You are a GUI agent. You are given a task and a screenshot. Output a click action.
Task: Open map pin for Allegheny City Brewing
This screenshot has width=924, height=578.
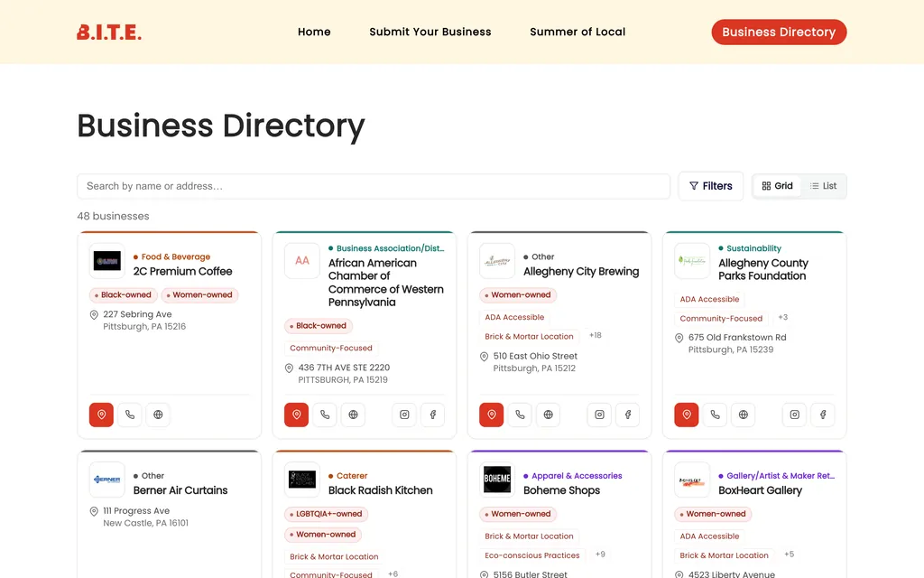492,415
